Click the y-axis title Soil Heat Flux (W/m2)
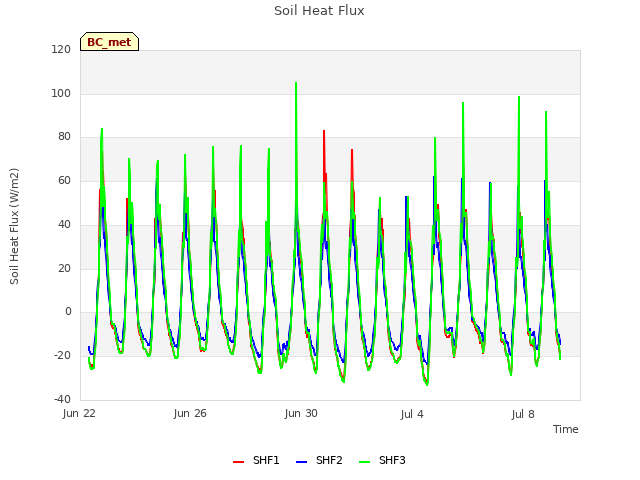640x480 pixels. tap(14, 226)
